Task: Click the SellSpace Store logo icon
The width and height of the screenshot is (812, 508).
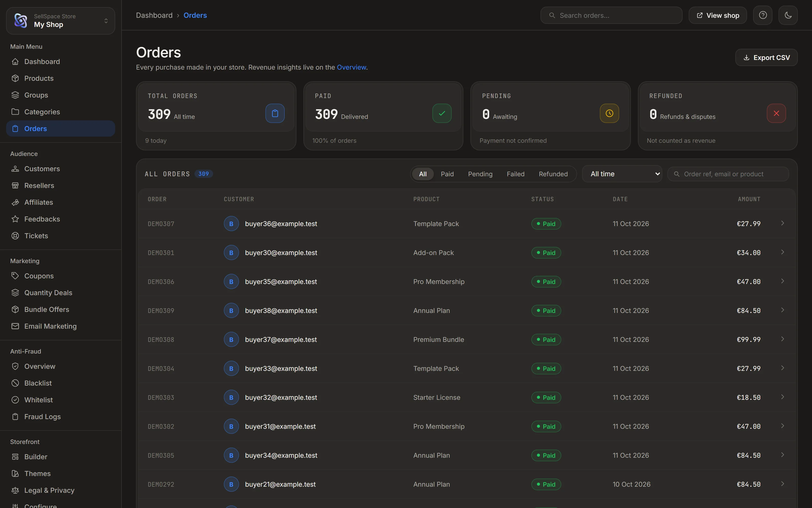Action: (21, 21)
